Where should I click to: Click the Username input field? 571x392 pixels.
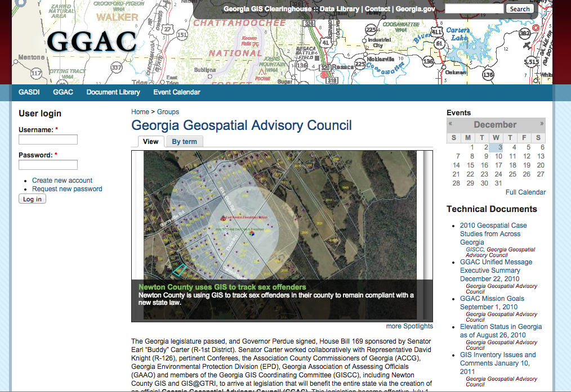click(x=48, y=139)
